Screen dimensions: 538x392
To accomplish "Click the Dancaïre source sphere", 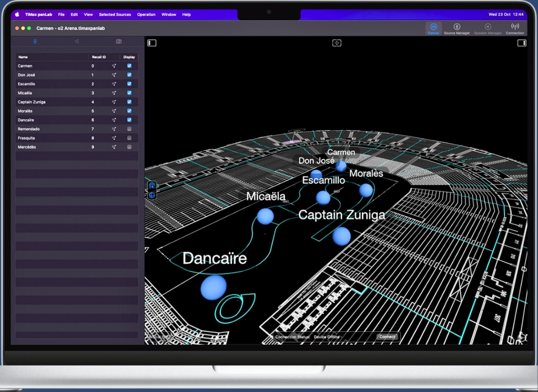I will tap(213, 287).
